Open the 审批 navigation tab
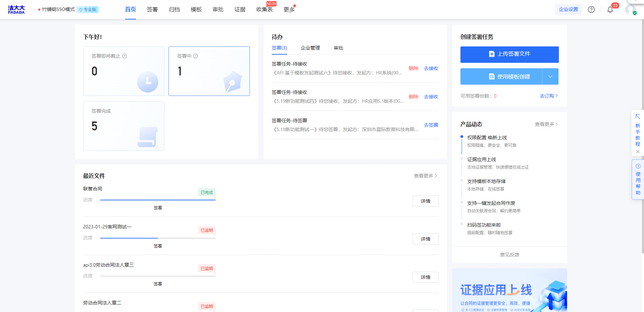 (x=218, y=10)
